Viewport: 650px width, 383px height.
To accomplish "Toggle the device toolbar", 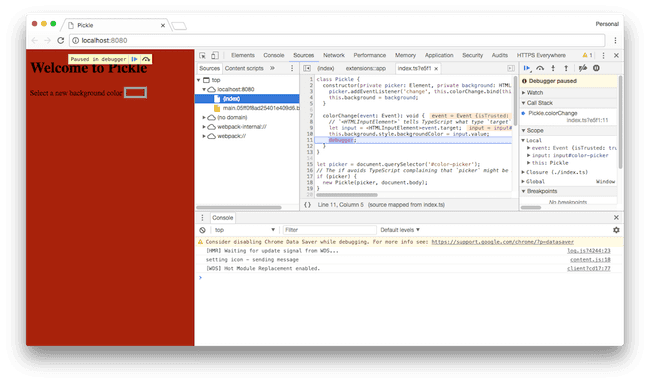I will tap(215, 56).
